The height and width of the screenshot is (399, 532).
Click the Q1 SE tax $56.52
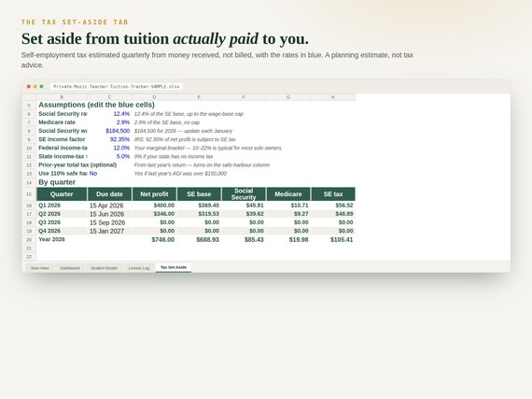click(333, 206)
